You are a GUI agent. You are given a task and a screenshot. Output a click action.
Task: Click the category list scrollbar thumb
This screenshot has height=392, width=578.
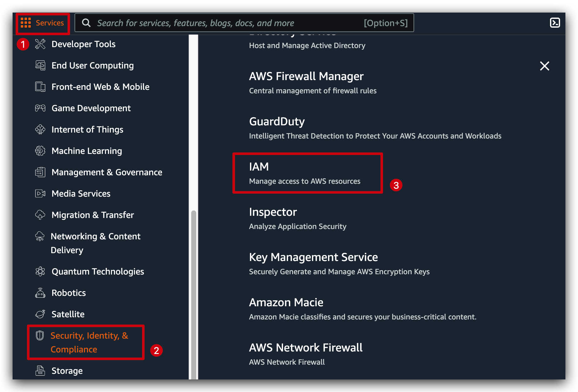pyautogui.click(x=194, y=295)
